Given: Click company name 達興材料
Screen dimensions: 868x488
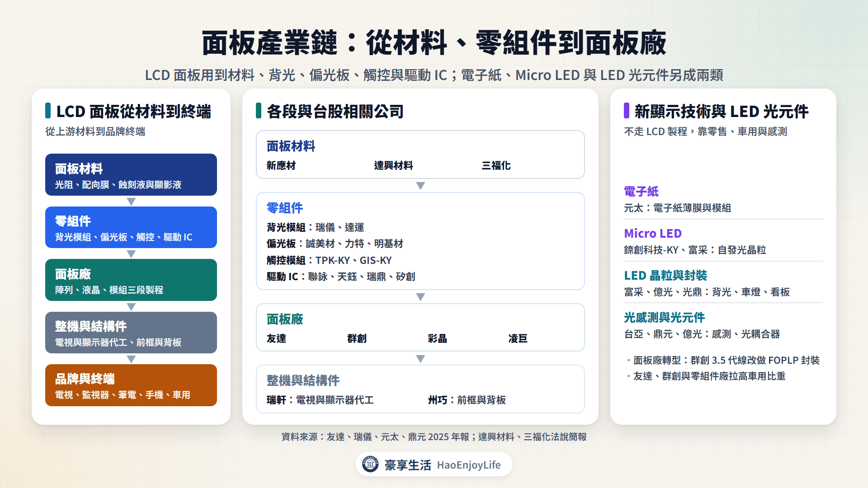Looking at the screenshot, I should pyautogui.click(x=393, y=165).
